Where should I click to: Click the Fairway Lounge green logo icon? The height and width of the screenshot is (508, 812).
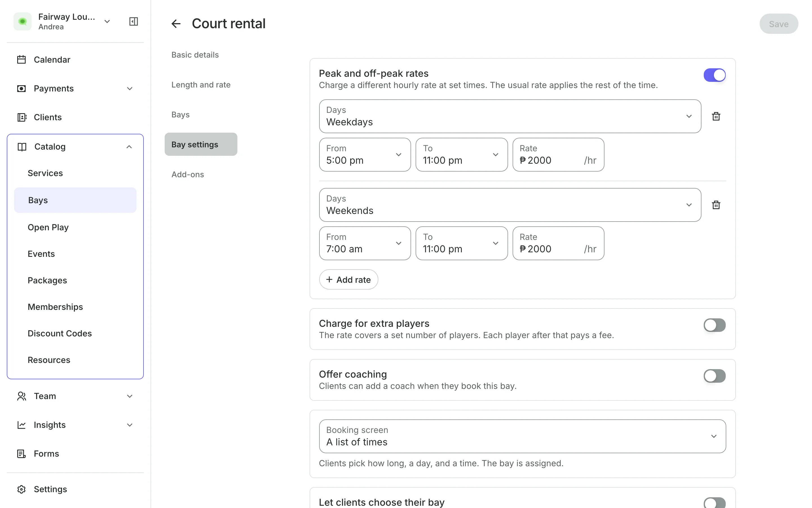pyautogui.click(x=23, y=21)
